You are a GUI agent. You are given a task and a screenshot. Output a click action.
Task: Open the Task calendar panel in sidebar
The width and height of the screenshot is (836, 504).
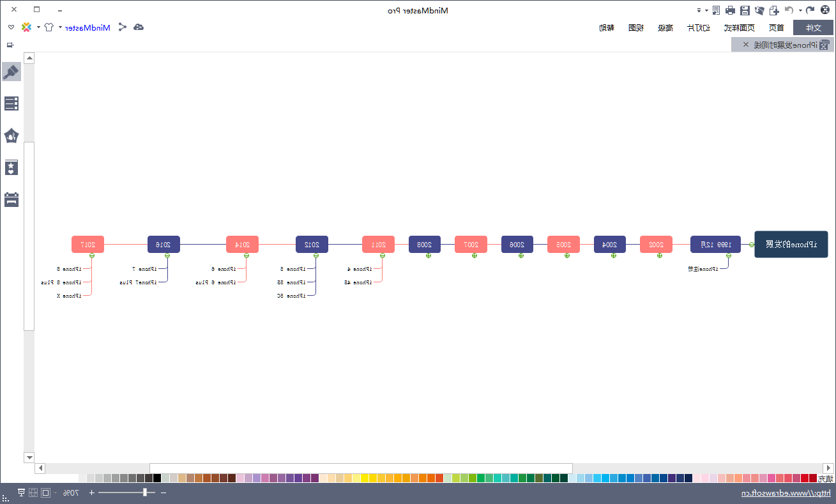coord(11,199)
